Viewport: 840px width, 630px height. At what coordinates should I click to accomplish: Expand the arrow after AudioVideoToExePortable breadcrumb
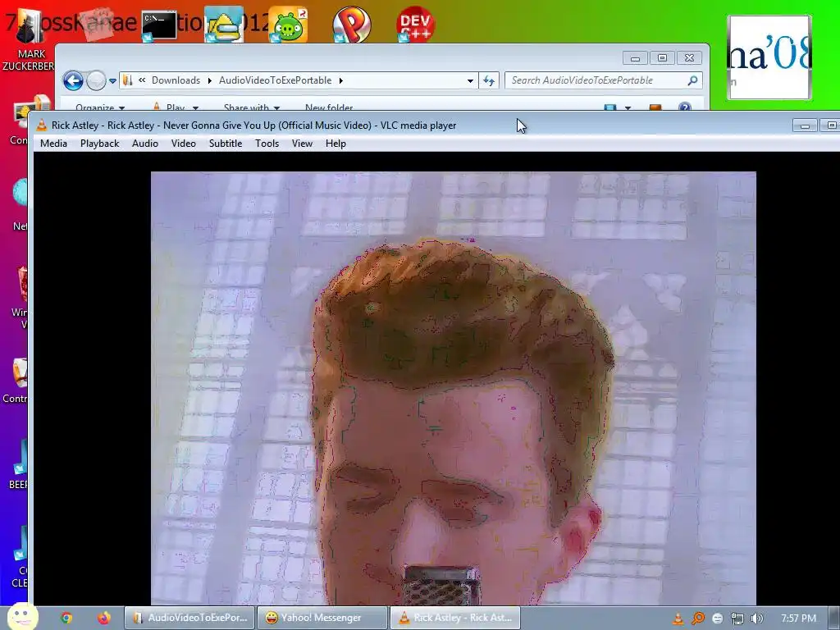point(340,80)
